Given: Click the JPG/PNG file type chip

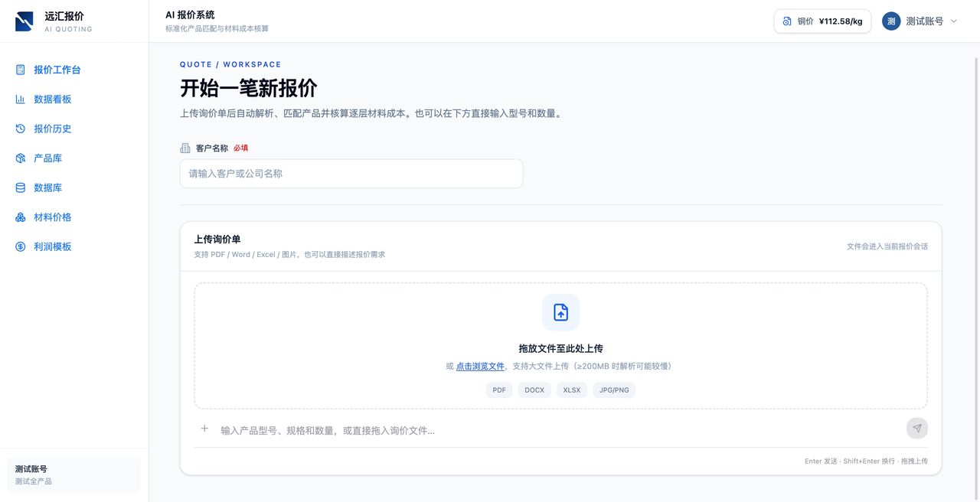Looking at the screenshot, I should click(x=614, y=390).
